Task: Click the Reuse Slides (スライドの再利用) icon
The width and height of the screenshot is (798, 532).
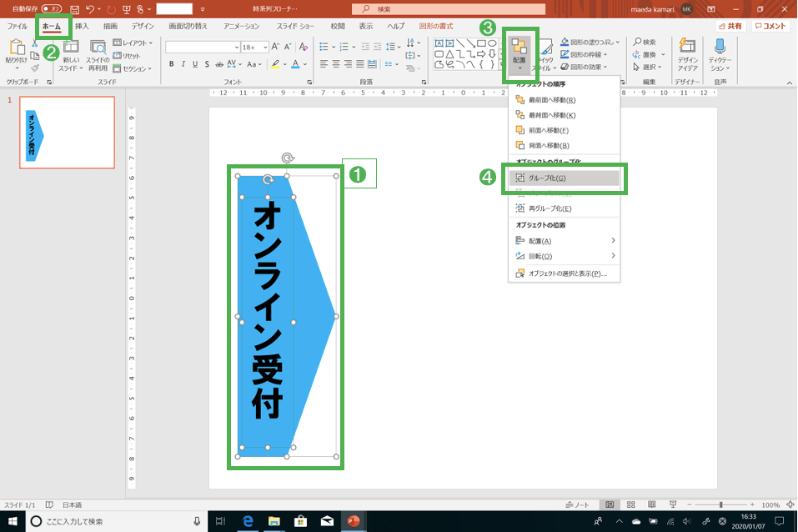Action: pos(98,48)
